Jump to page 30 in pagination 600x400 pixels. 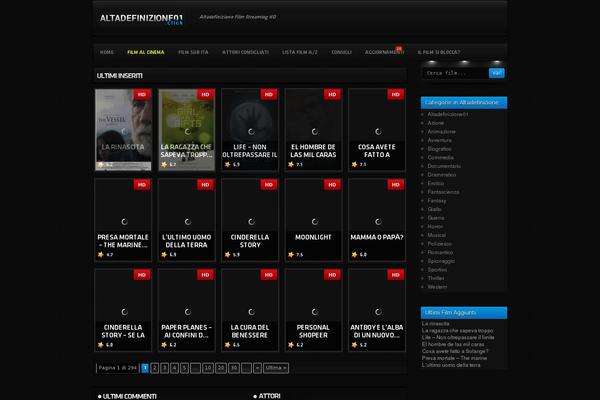(x=234, y=368)
